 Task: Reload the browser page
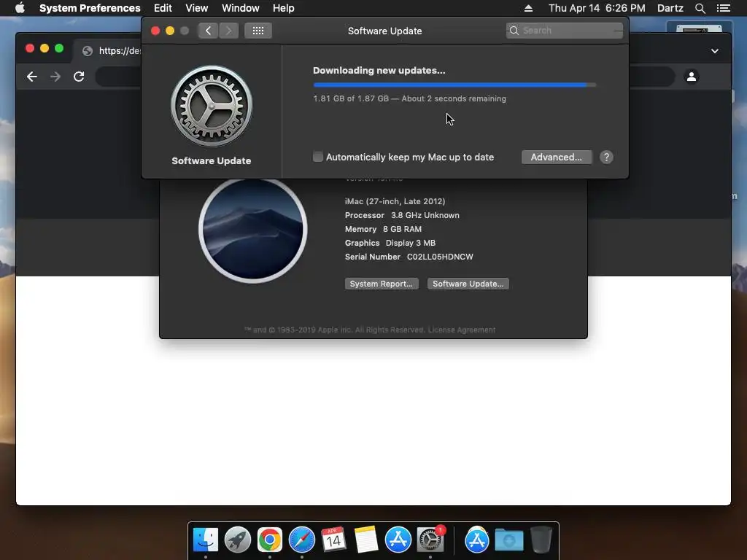79,76
